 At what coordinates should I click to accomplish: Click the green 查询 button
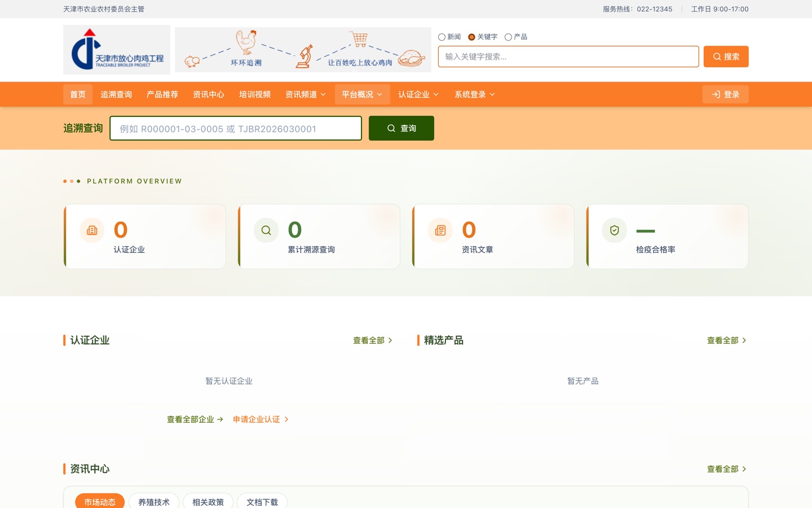point(401,128)
